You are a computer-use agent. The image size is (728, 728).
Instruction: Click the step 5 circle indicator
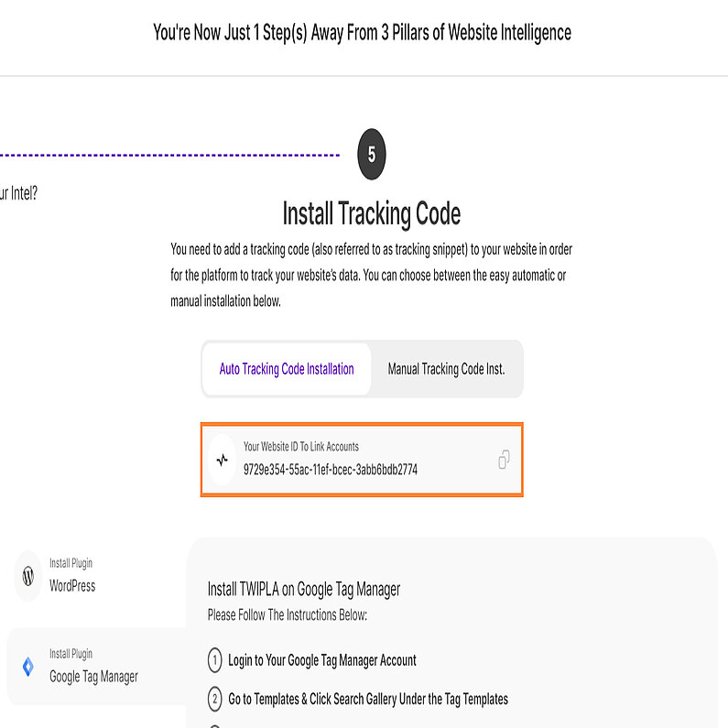point(371,155)
